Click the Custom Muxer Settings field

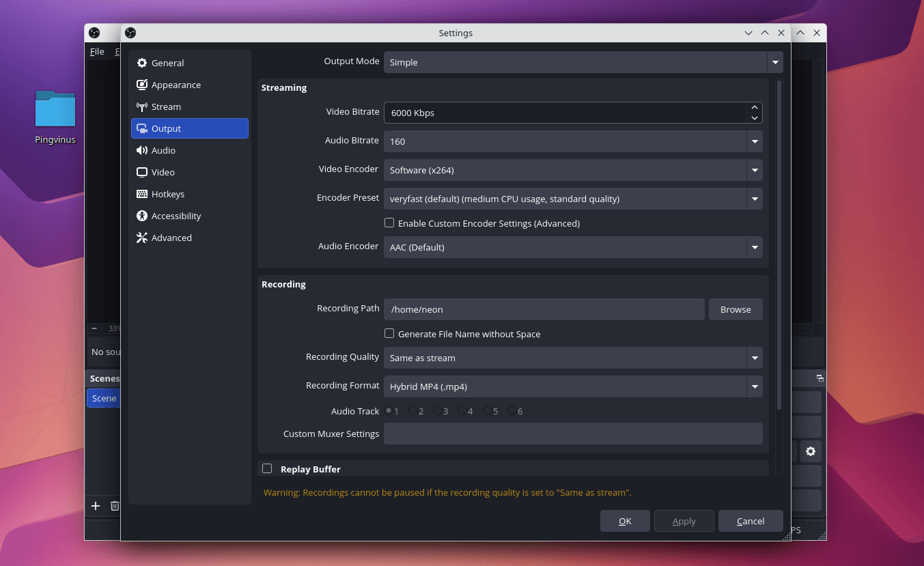tap(572, 434)
